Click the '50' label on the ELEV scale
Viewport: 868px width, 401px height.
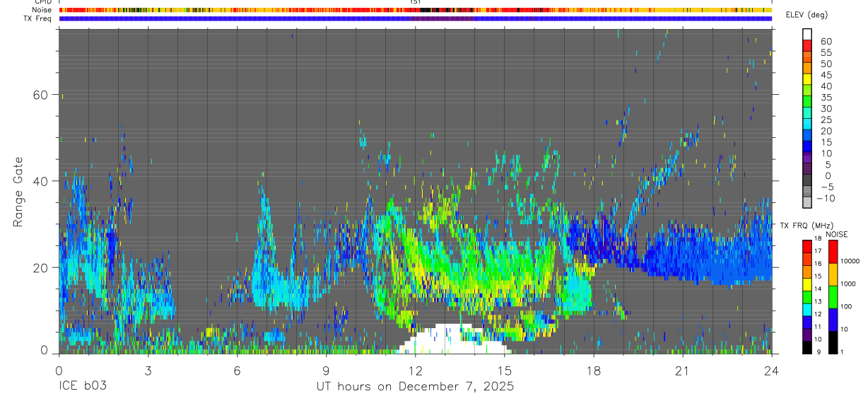(x=826, y=64)
